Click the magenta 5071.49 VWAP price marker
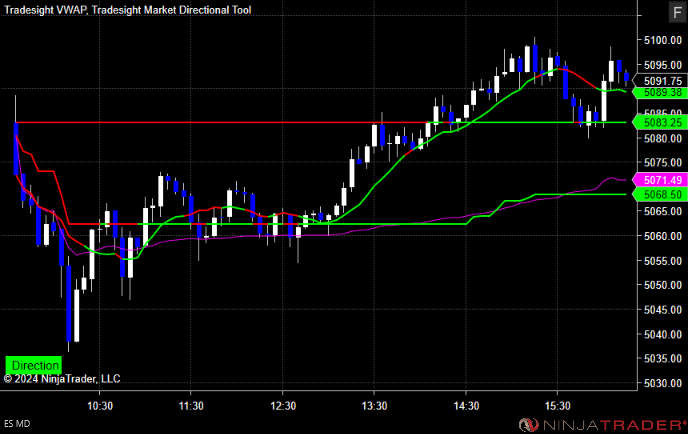Screen dimensions: 688x434 click(x=659, y=180)
